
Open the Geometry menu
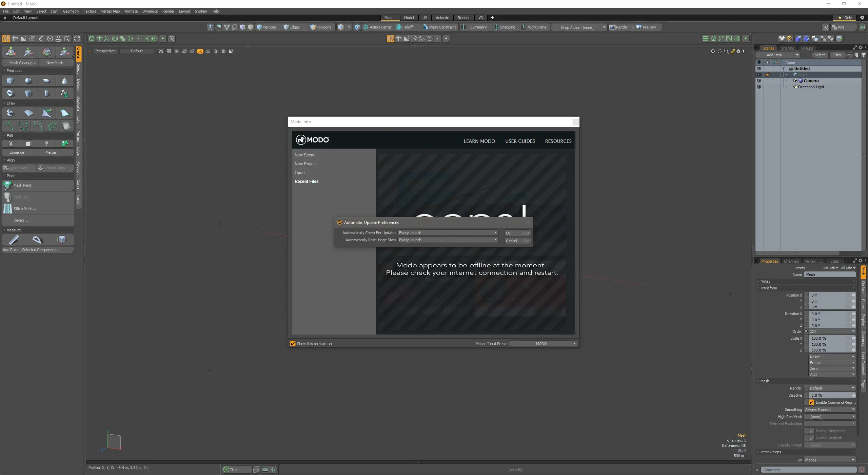pyautogui.click(x=71, y=11)
